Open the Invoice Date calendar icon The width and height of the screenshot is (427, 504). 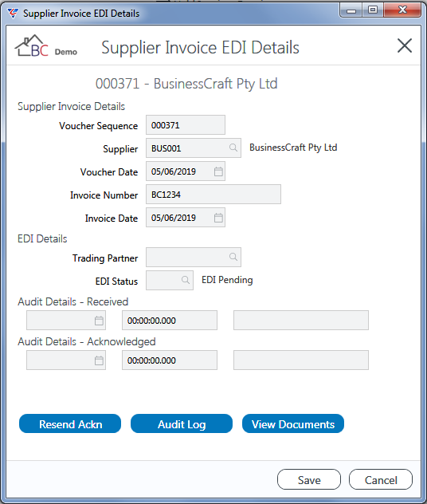click(218, 218)
